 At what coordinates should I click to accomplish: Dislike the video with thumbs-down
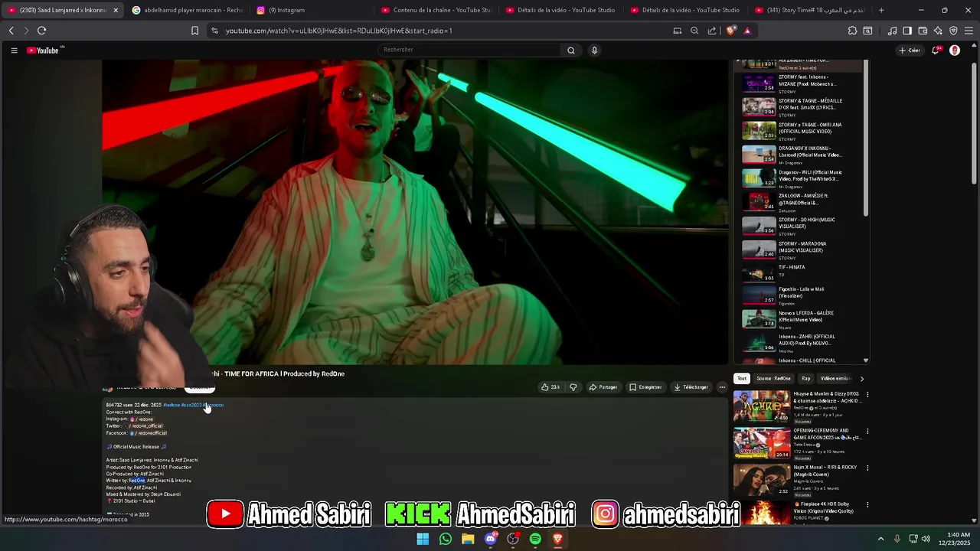point(573,387)
